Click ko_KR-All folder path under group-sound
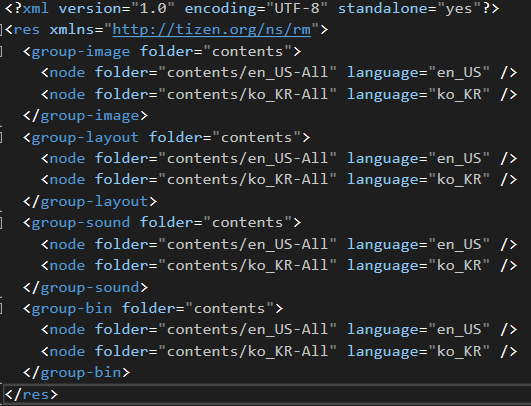This screenshot has width=531, height=406. [248, 266]
